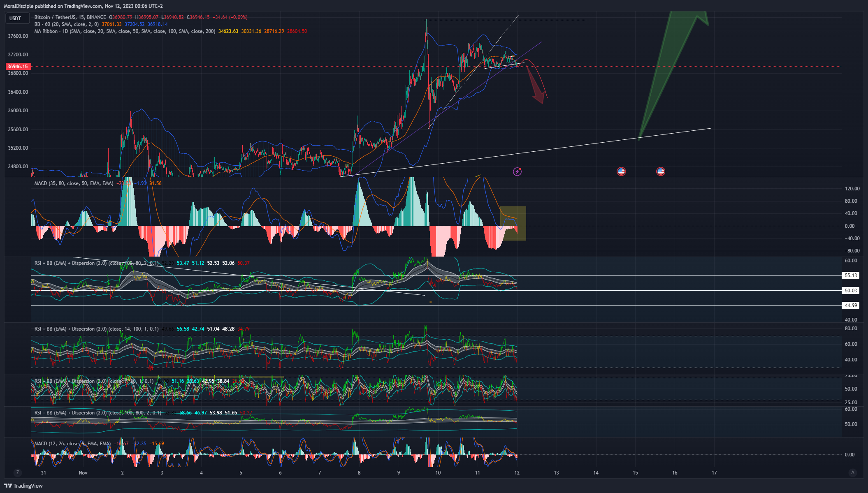Viewport: 868px width, 493px height.
Task: Click the right US flag event icon
Action: (661, 171)
